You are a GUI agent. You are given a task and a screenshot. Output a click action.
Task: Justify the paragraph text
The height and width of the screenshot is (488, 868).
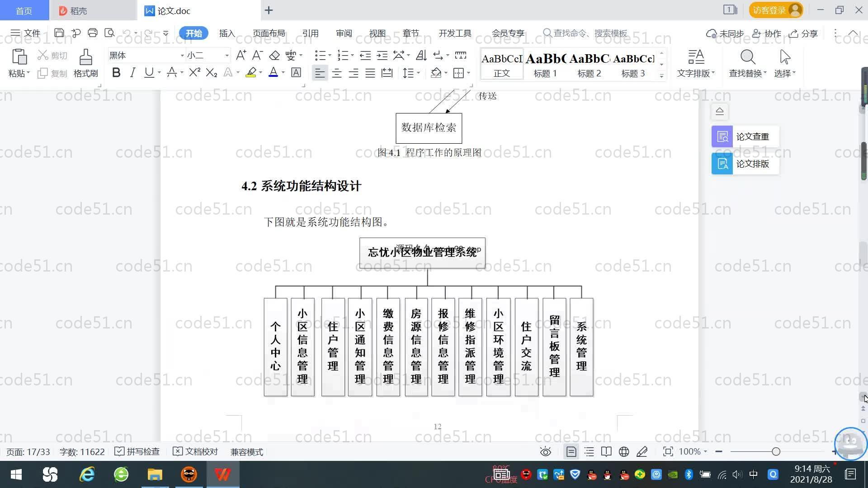coord(370,73)
